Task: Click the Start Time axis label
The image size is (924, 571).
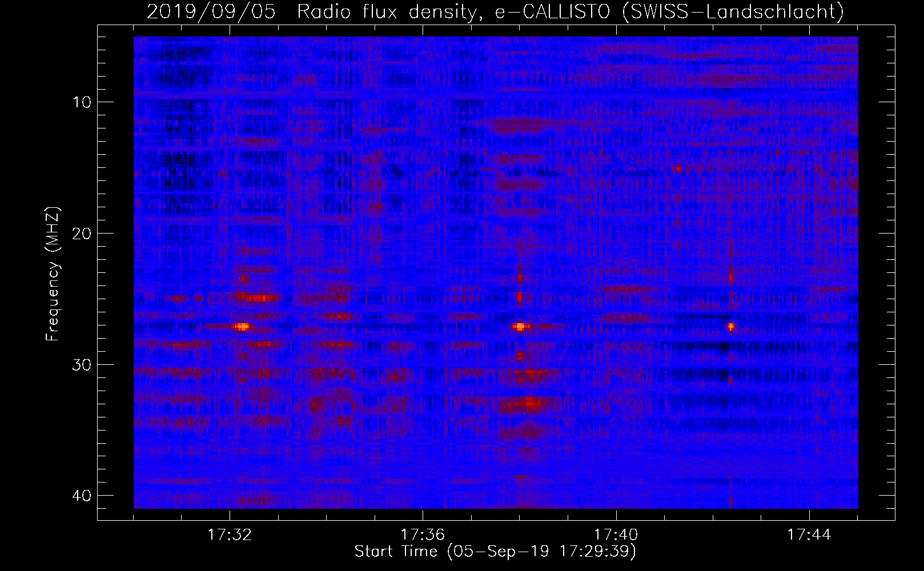Action: point(495,551)
